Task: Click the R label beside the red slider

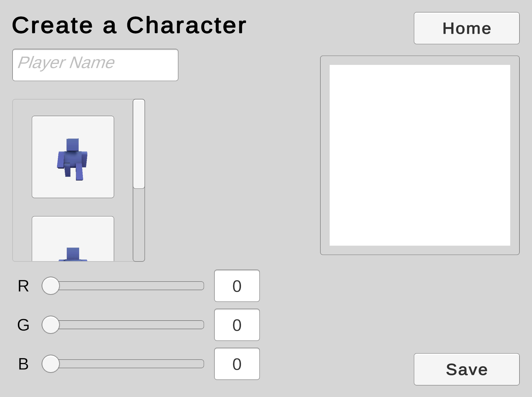Action: 23,286
